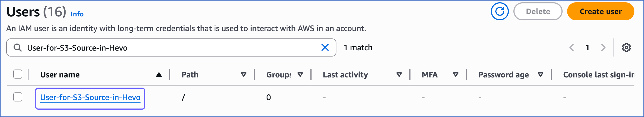The image size is (644, 117).
Task: Open the Info link beside Users
Action: click(77, 14)
